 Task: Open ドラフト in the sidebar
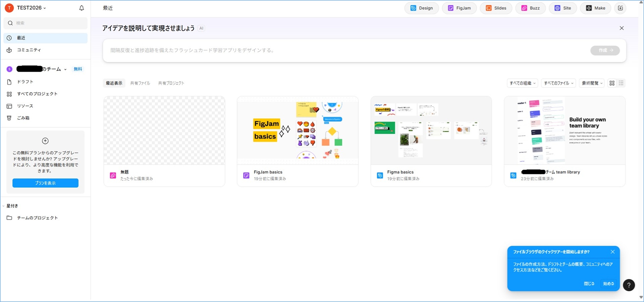46,82
